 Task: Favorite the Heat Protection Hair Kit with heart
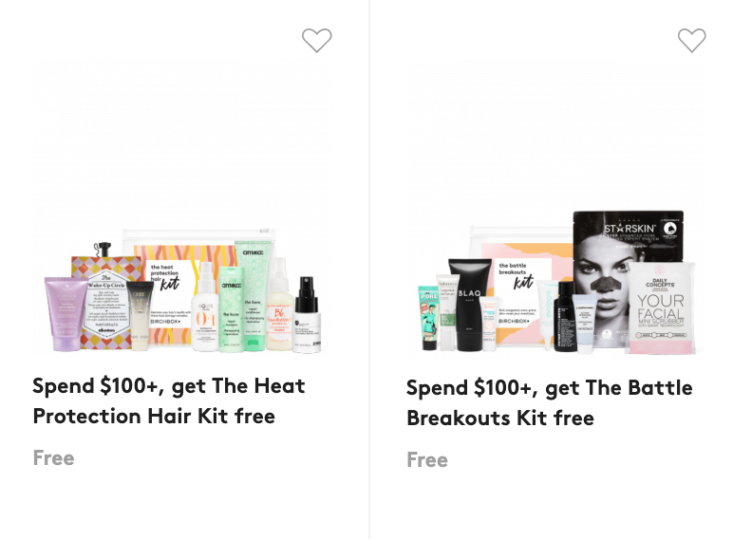[316, 40]
